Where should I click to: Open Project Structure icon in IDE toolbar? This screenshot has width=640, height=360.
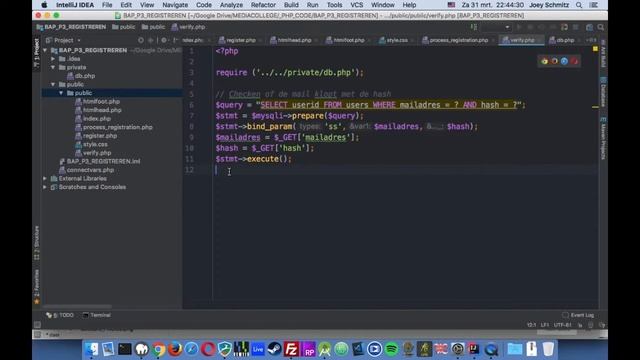pyautogui.click(x=589, y=27)
